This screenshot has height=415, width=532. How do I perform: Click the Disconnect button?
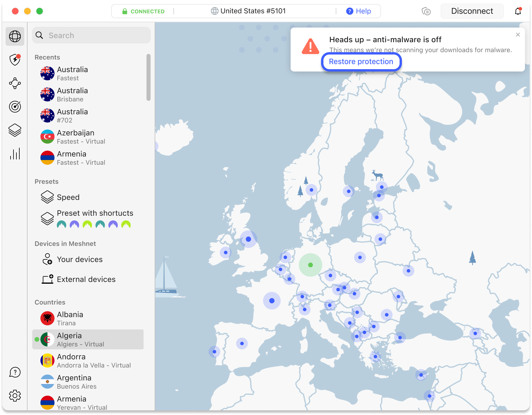(472, 11)
